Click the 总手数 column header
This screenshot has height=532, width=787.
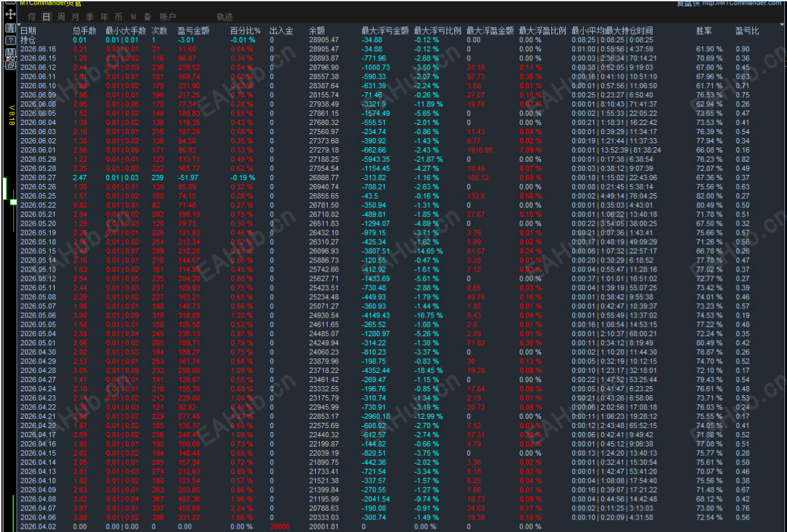tap(84, 31)
